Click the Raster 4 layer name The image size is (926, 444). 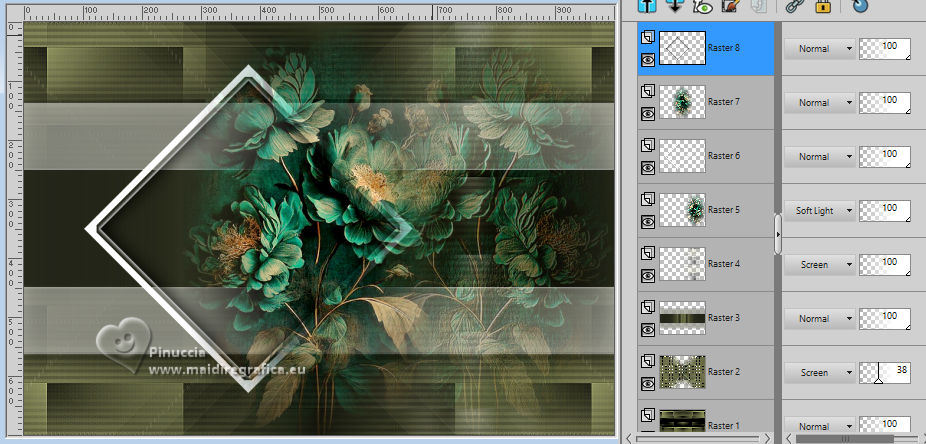tap(723, 264)
